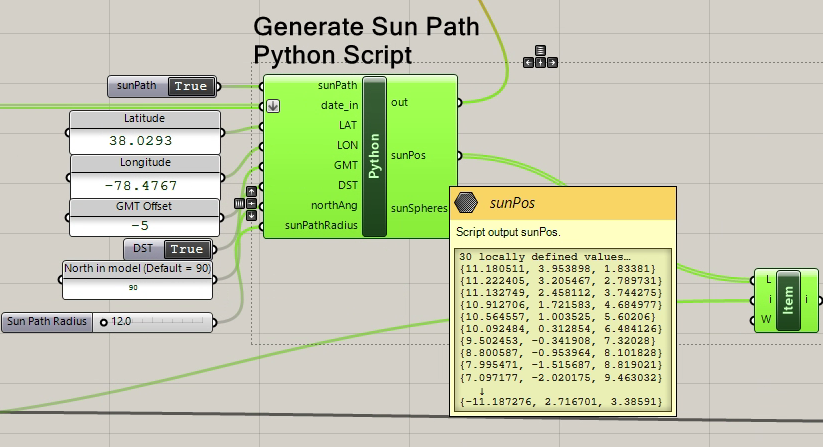Click the Generate Sun Path group title

tap(366, 40)
